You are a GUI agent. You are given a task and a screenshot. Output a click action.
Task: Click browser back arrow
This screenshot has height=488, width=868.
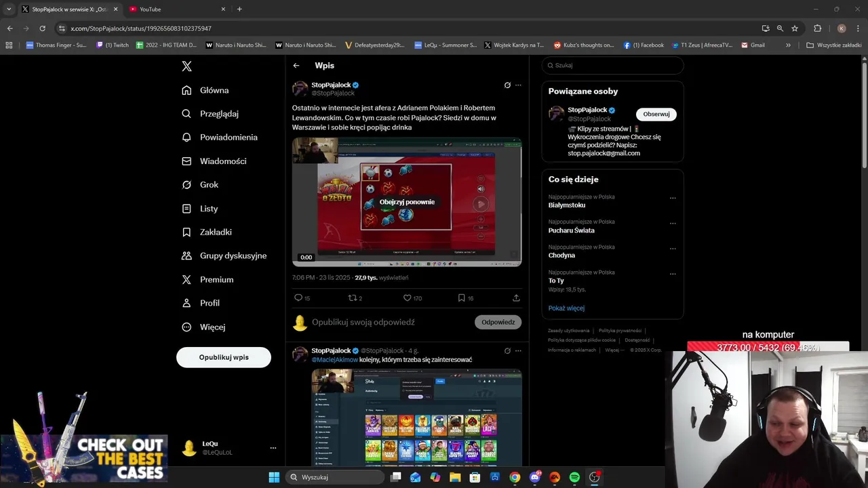(9, 28)
